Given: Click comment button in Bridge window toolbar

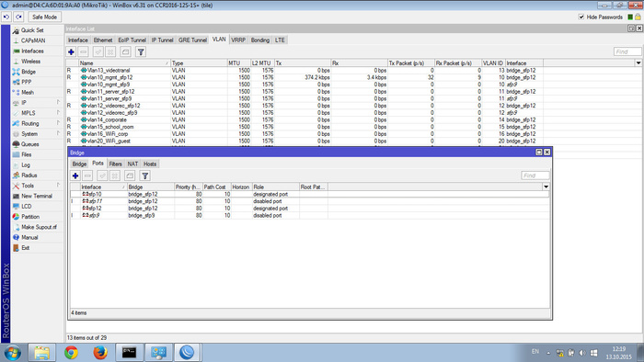Looking at the screenshot, I should 130,175.
